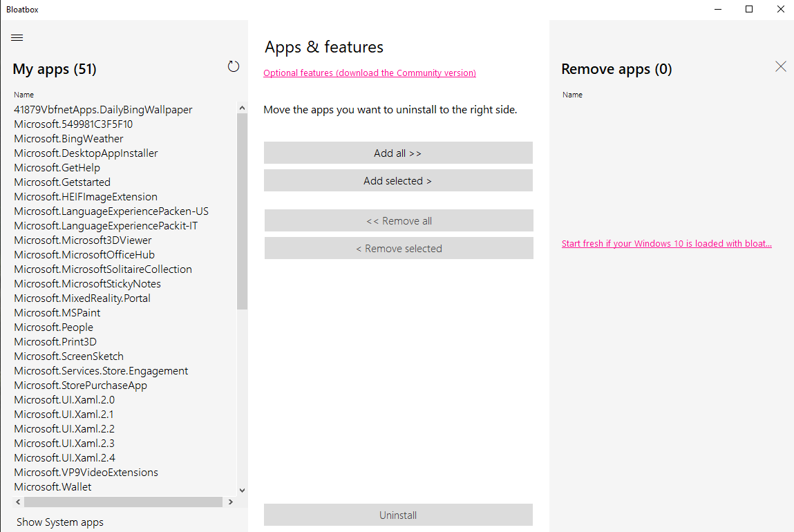
Task: Select Microsoft.UI.Xaml.2.4 entry
Action: (x=65, y=458)
